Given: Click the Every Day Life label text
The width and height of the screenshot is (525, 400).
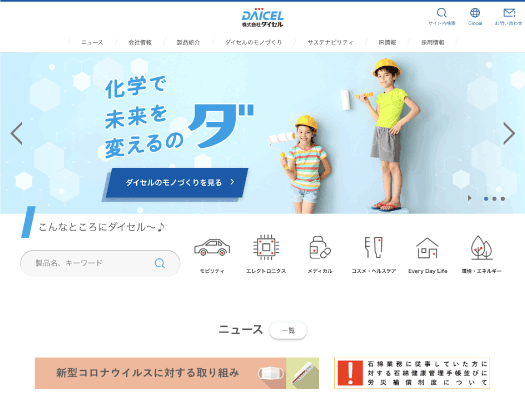Looking at the screenshot, I should 428,271.
